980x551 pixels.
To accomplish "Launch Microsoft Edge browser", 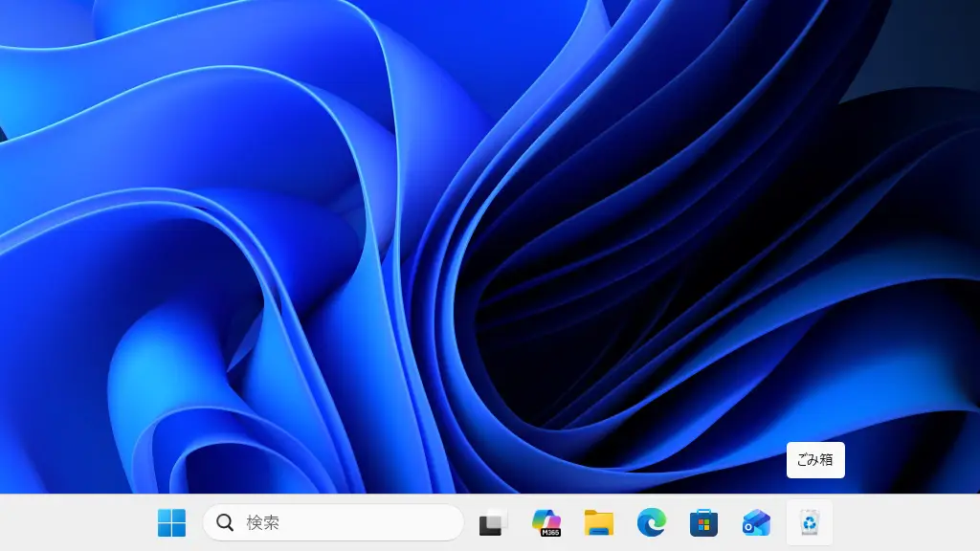I will [651, 522].
